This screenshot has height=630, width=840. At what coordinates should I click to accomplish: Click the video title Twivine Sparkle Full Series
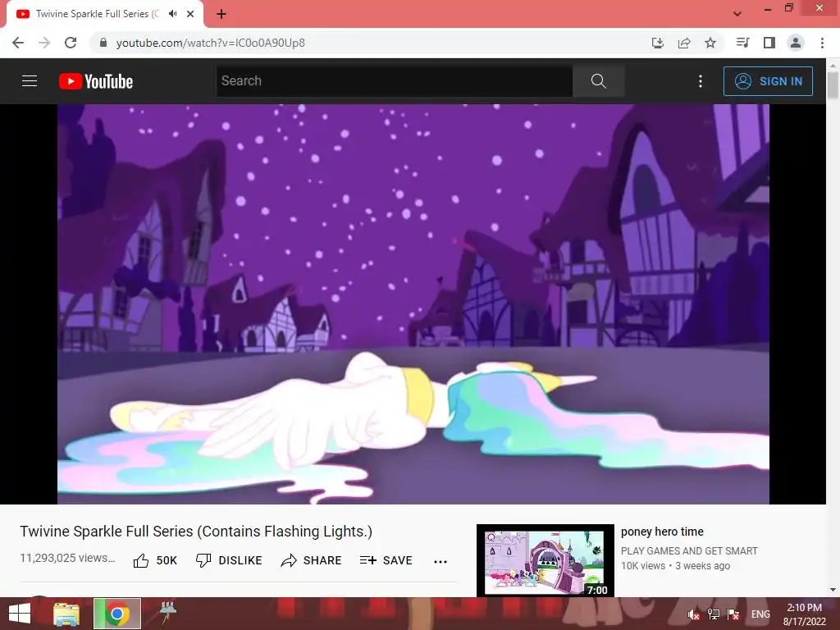coord(196,532)
